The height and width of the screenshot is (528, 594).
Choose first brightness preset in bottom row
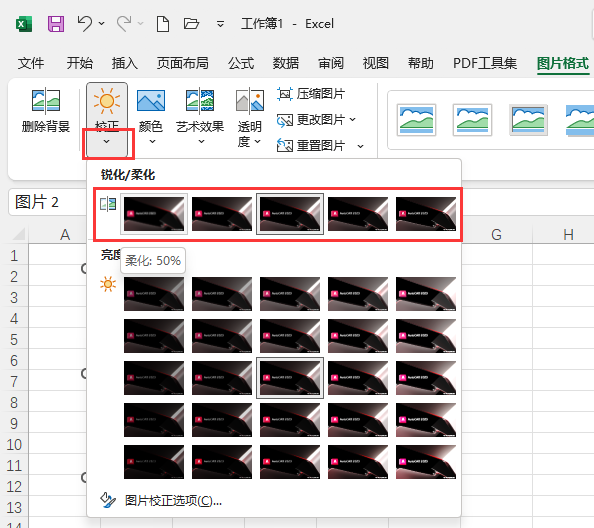[154, 462]
